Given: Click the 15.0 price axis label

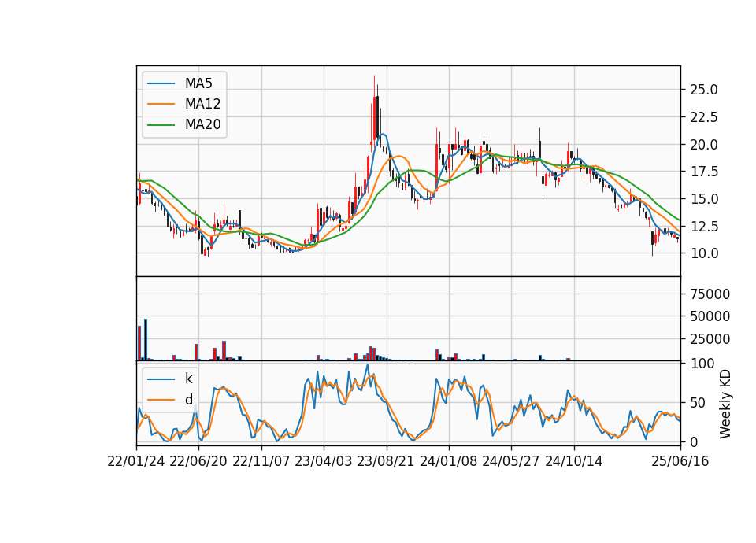Looking at the screenshot, I should pos(704,199).
